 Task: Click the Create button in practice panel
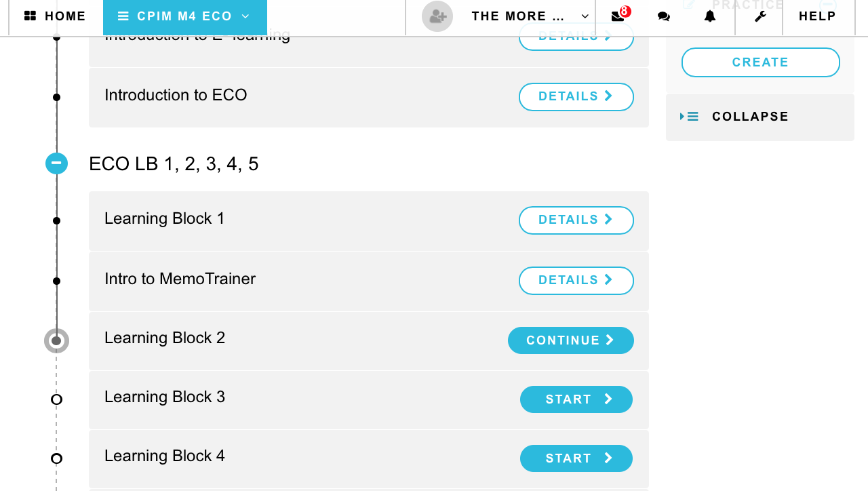tap(761, 62)
